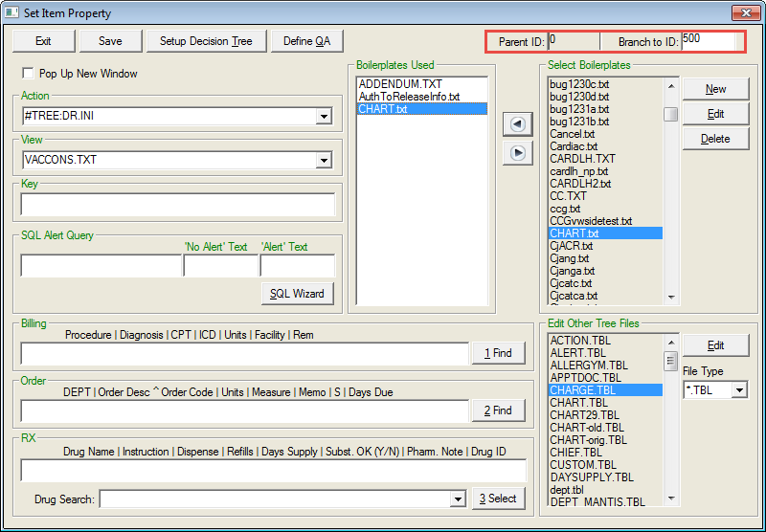The height and width of the screenshot is (532, 766).
Task: Open the Drug Search dropdown
Action: (458, 499)
